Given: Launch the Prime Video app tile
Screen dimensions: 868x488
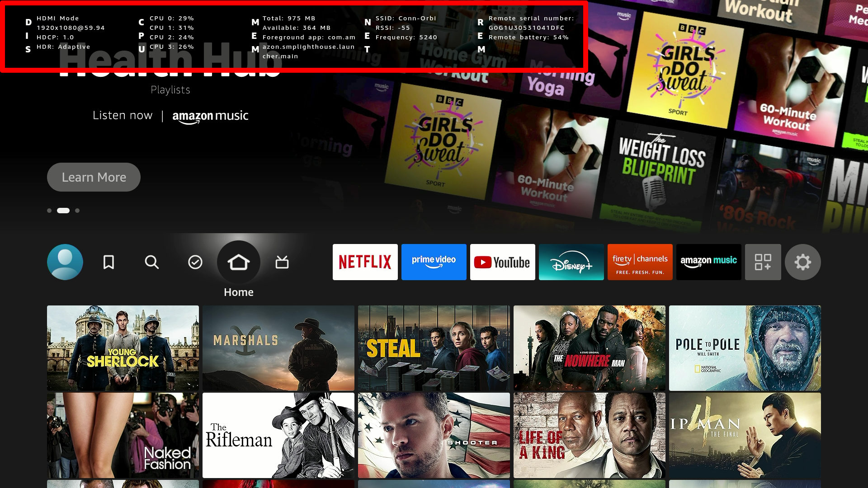Looking at the screenshot, I should point(434,262).
